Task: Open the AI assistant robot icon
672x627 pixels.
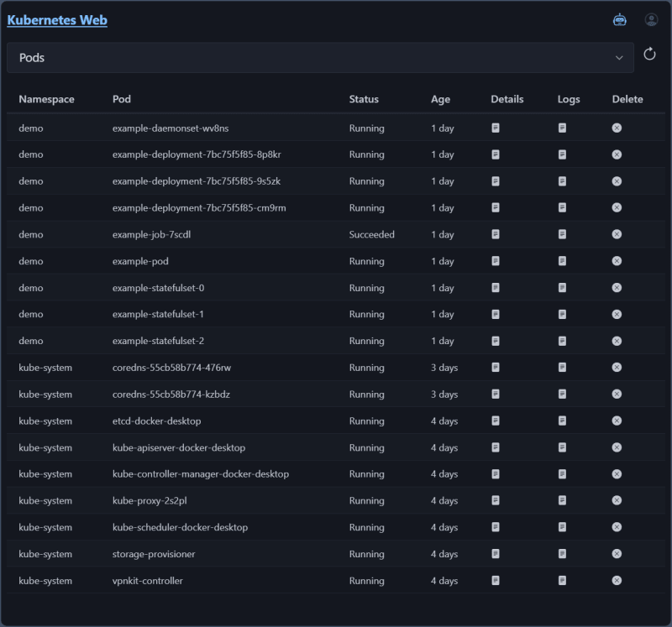Action: click(x=620, y=19)
